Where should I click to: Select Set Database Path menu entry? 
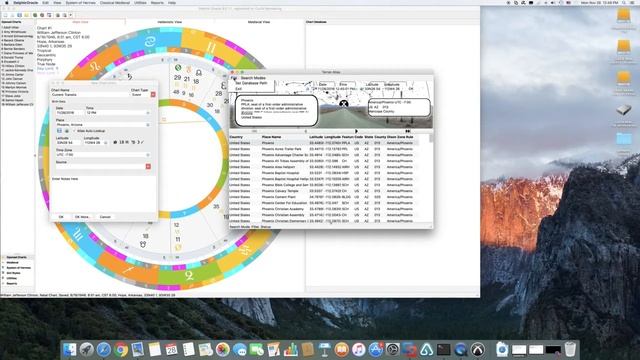(251, 83)
